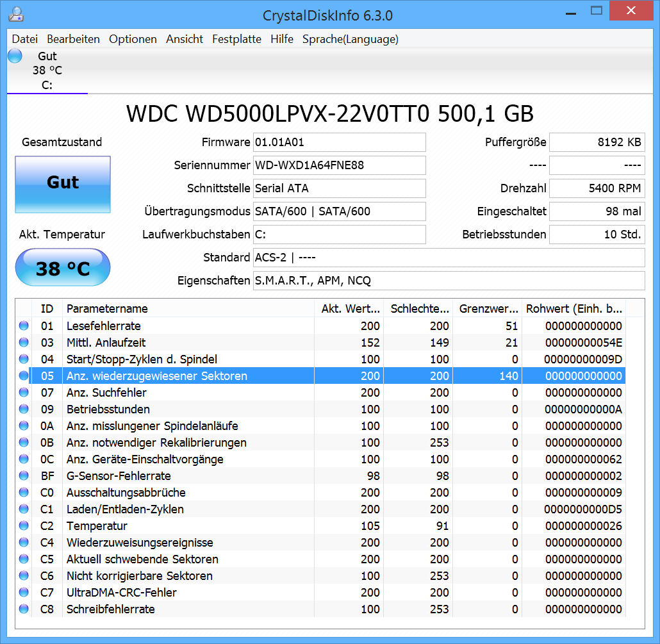This screenshot has height=644, width=660.
Task: Click status orb for UltraDMA-CRC-Fehler row
Action: (24, 592)
